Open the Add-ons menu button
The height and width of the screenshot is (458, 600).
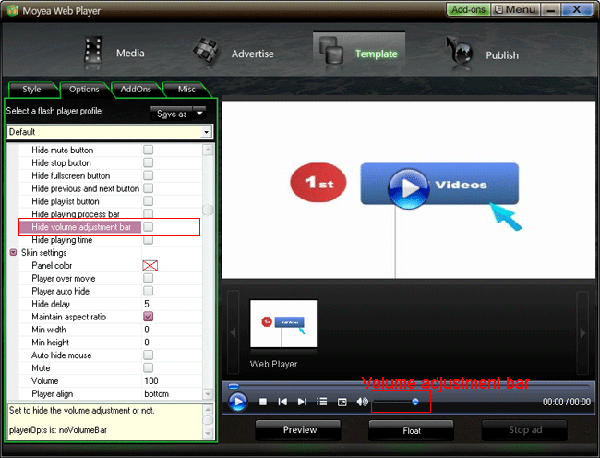[468, 10]
